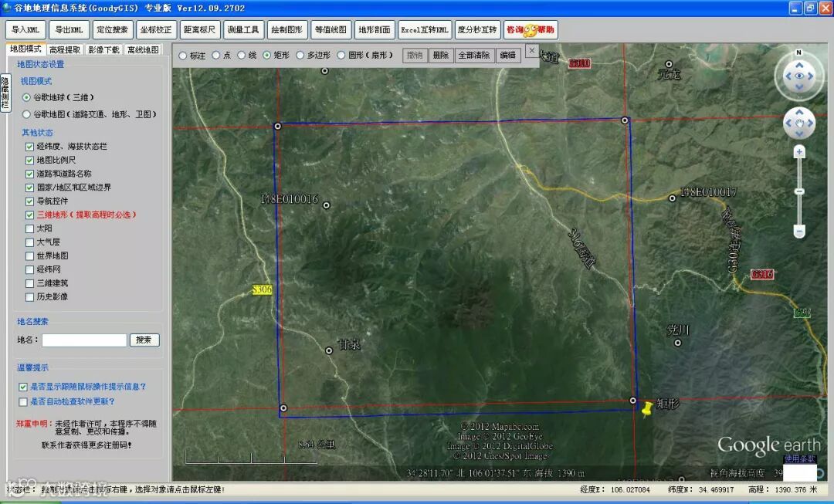The width and height of the screenshot is (834, 504).
Task: Switch to the 离线地图 tab
Action: point(143,49)
